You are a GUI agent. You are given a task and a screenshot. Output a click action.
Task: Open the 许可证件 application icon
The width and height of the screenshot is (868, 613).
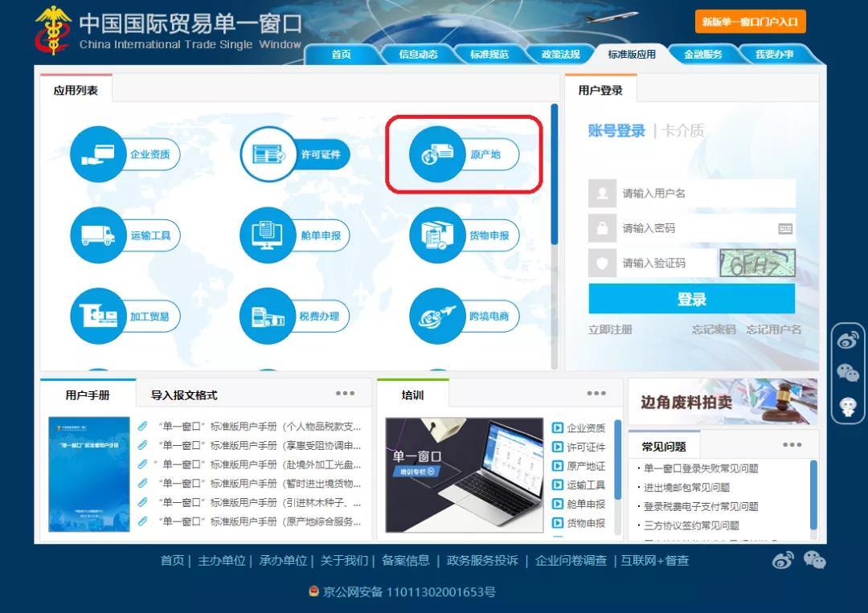point(294,153)
